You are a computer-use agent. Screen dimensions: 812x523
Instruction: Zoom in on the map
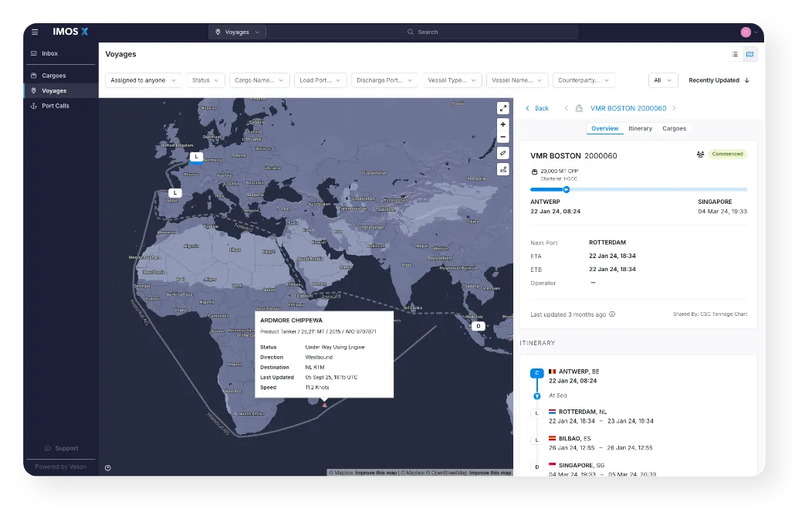(x=503, y=124)
